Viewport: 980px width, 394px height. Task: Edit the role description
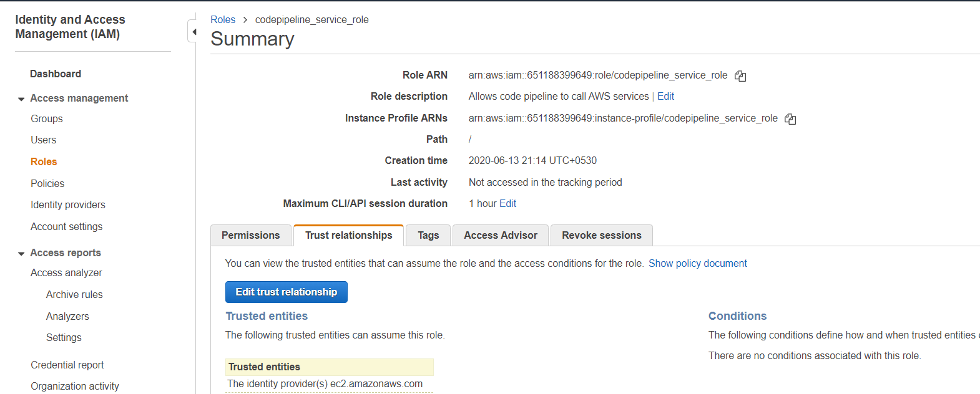coord(665,96)
